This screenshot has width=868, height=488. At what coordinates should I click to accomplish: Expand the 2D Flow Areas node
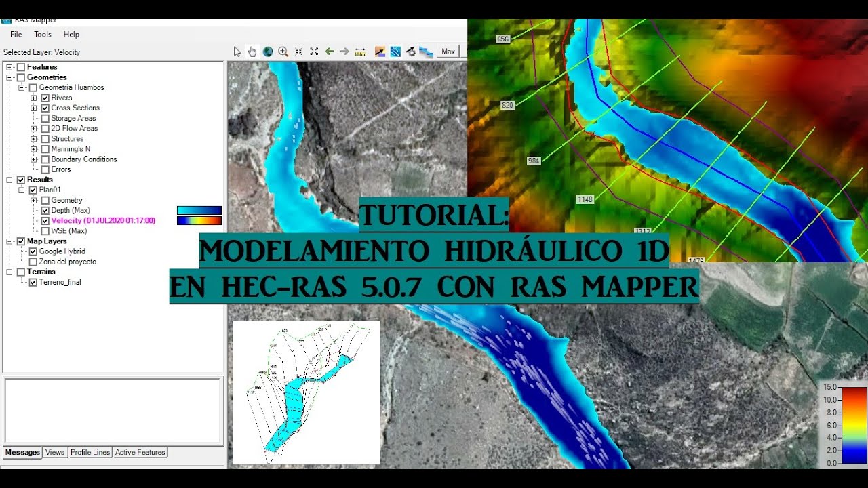coord(34,128)
